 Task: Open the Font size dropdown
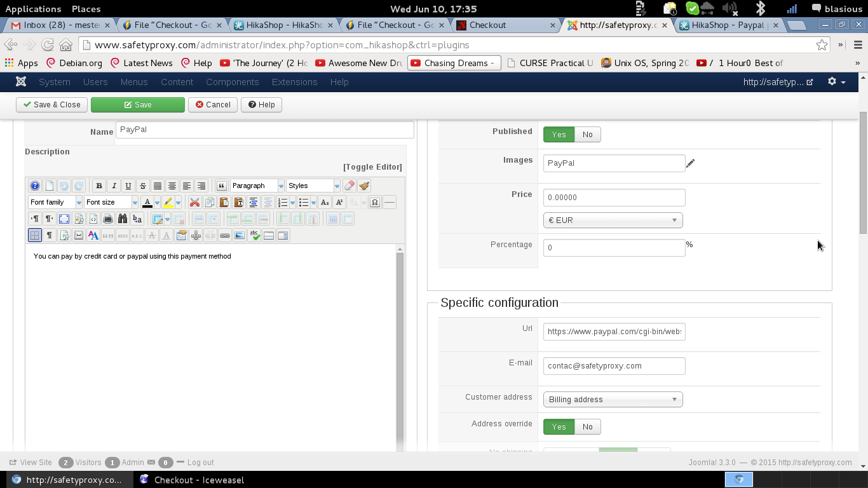tap(111, 202)
